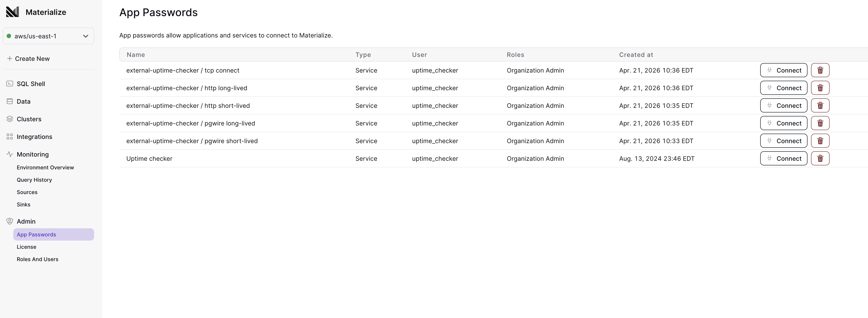This screenshot has height=318, width=868.
Task: Click the Integrations grid icon
Action: coord(10,137)
